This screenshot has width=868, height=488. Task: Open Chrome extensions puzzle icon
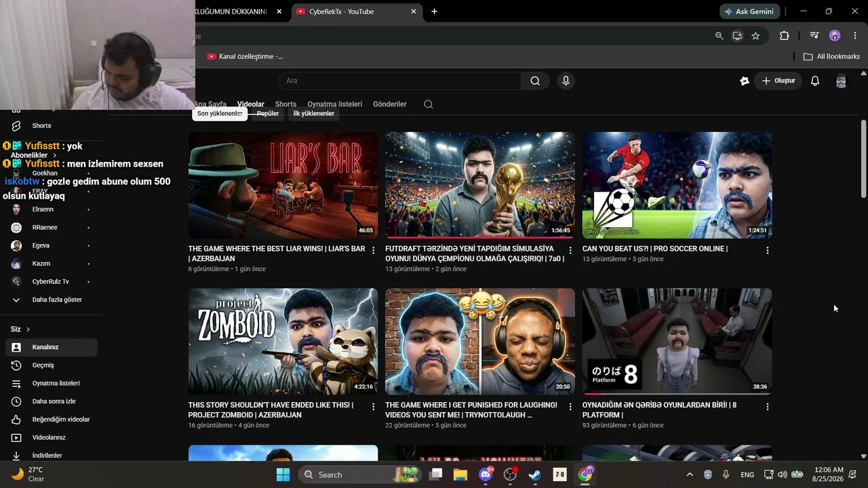[x=785, y=36]
